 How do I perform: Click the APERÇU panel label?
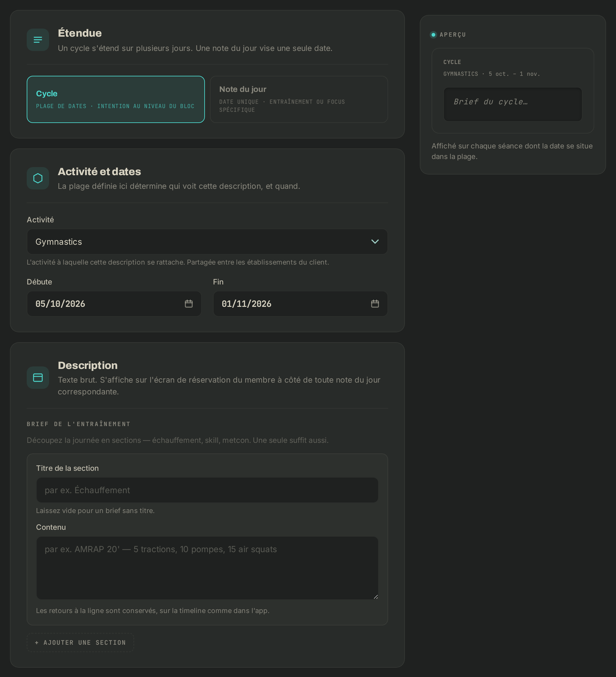tap(453, 35)
